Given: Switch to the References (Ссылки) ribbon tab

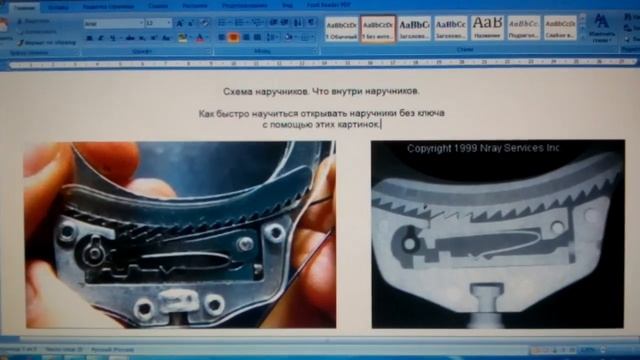Looking at the screenshot, I should [158, 6].
